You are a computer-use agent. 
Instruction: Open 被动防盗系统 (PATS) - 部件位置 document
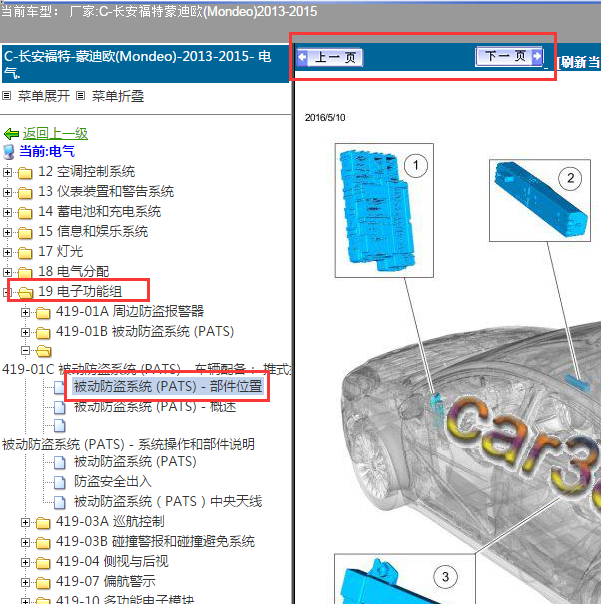pyautogui.click(x=168, y=386)
